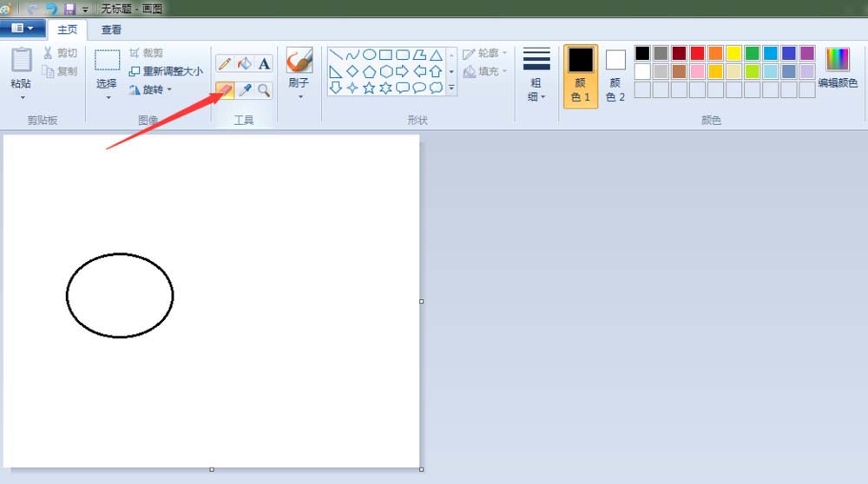Screen dimensions: 868x484
Task: Open the Paint application menu button
Action: coord(23,29)
